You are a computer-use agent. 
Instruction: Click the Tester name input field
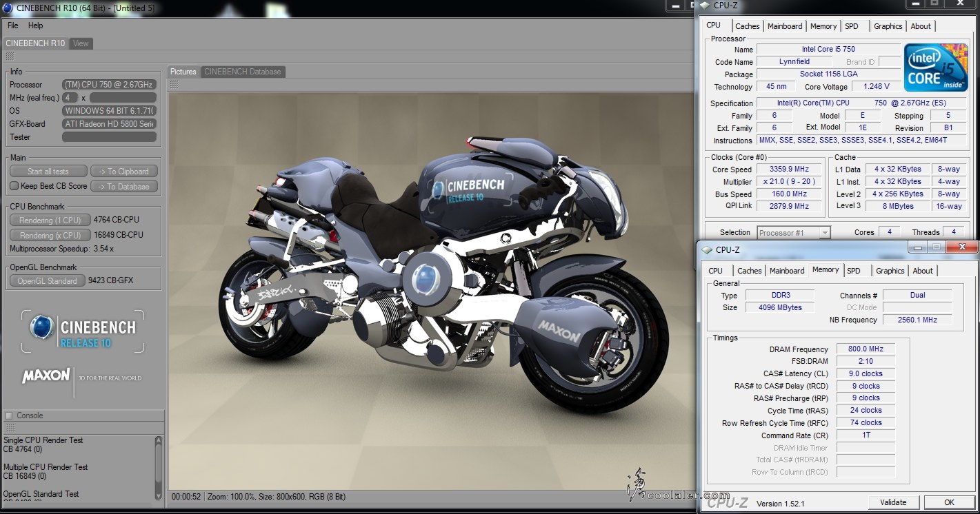coord(110,137)
